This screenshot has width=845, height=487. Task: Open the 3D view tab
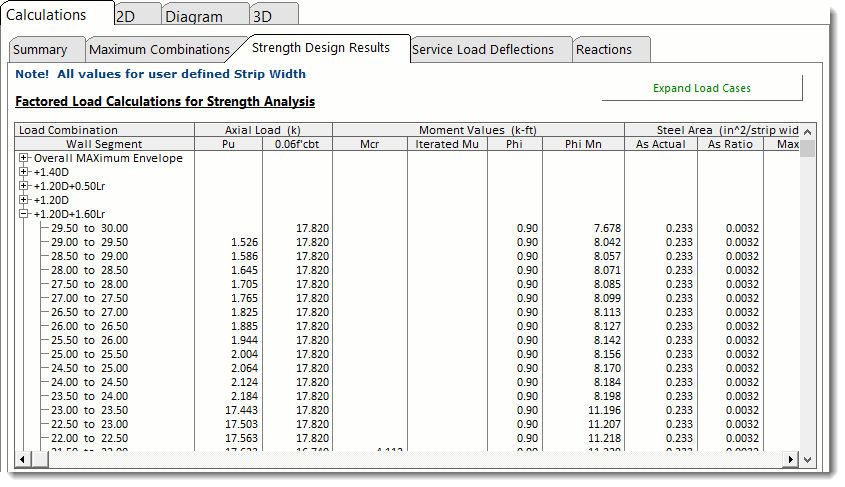[x=261, y=17]
